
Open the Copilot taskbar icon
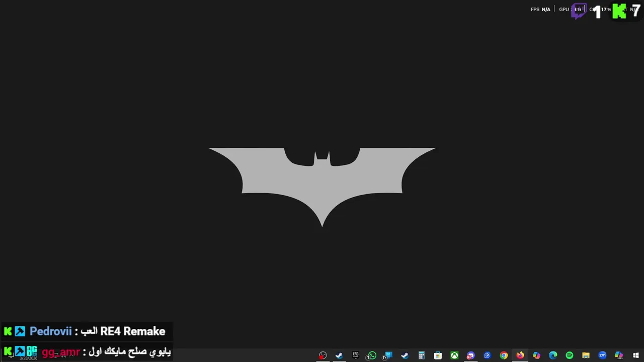point(536,355)
